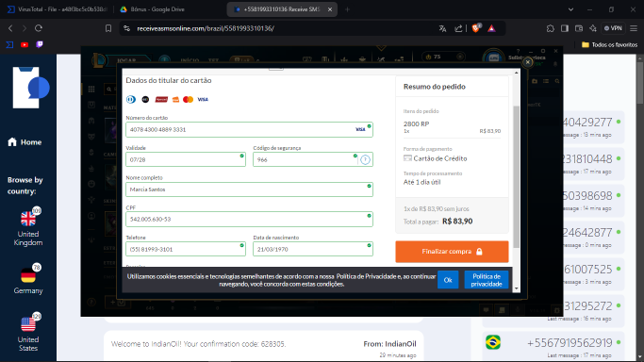
Task: Click the Nome completo input field
Action: pyautogui.click(x=249, y=189)
